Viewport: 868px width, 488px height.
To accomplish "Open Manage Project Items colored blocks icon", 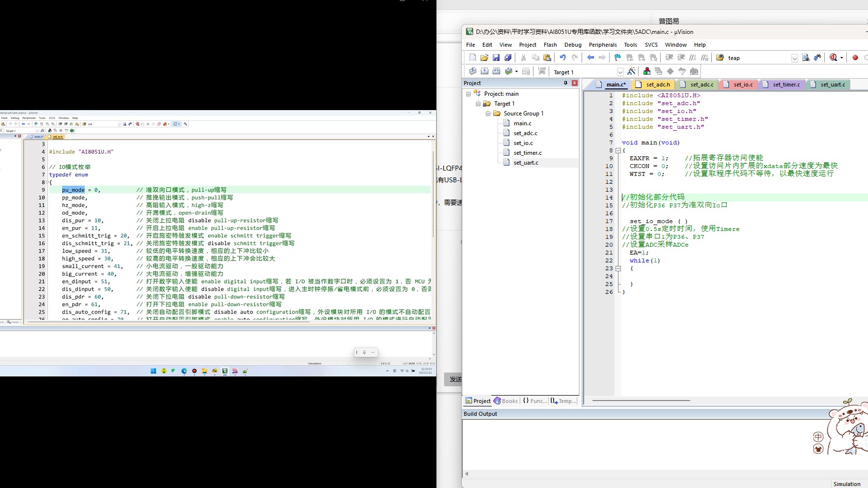I will tap(647, 71).
